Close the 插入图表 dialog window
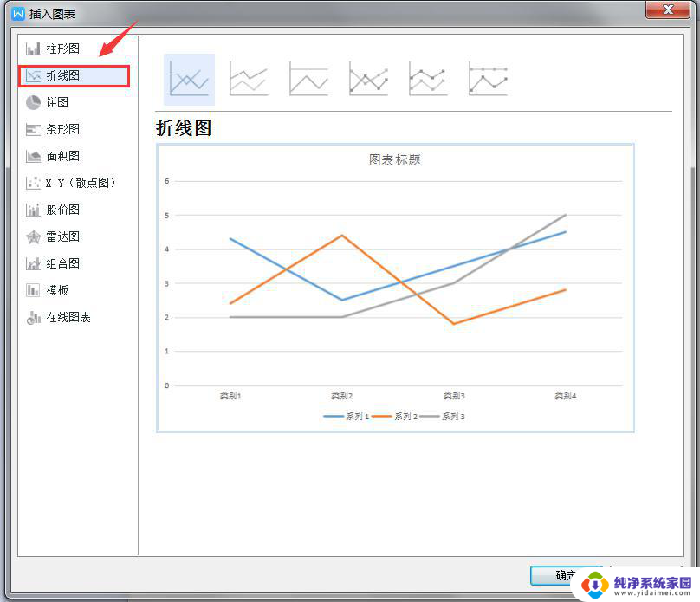The height and width of the screenshot is (602, 700). coord(667,10)
